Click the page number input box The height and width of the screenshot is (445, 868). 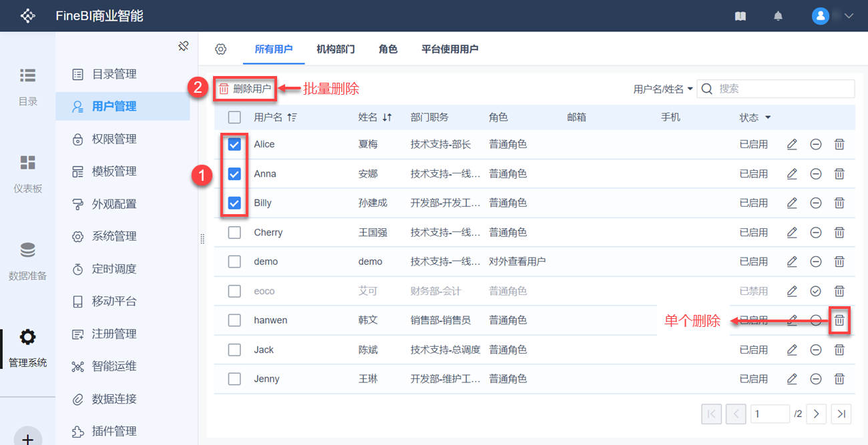(770, 414)
